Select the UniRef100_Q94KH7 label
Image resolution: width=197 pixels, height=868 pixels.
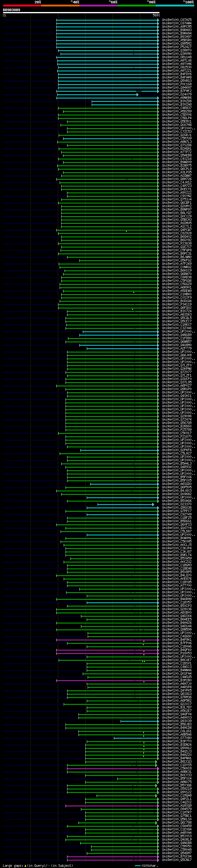[177, 88]
